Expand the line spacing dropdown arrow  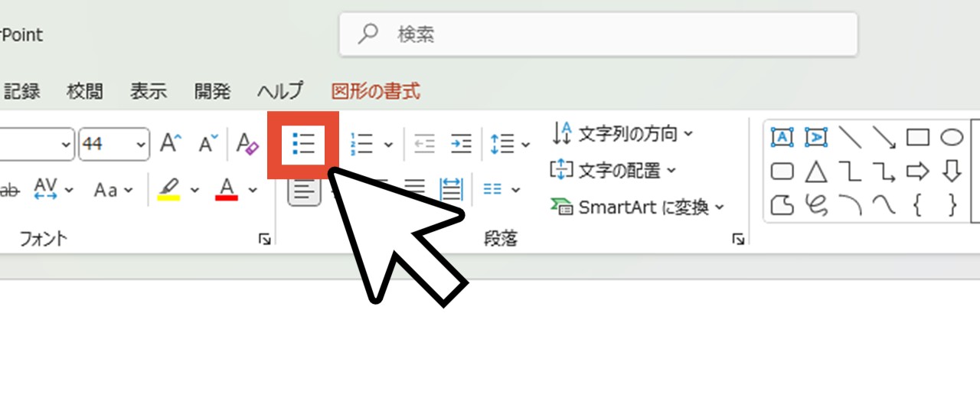[525, 144]
